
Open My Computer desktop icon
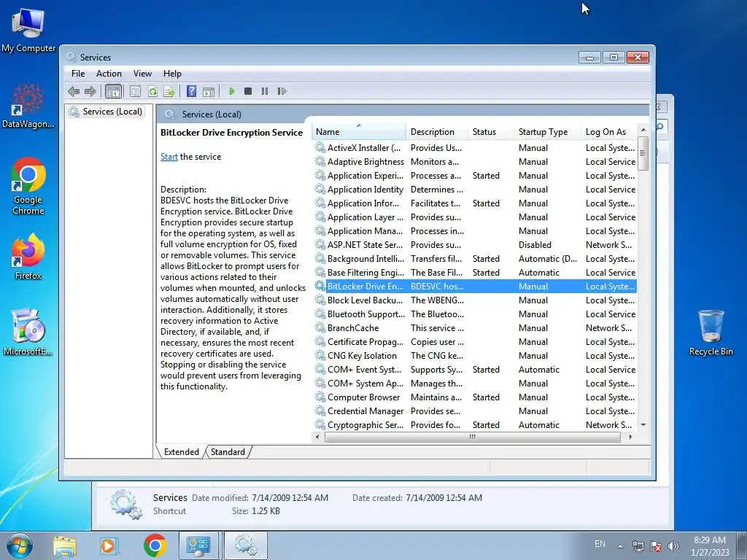point(28,31)
